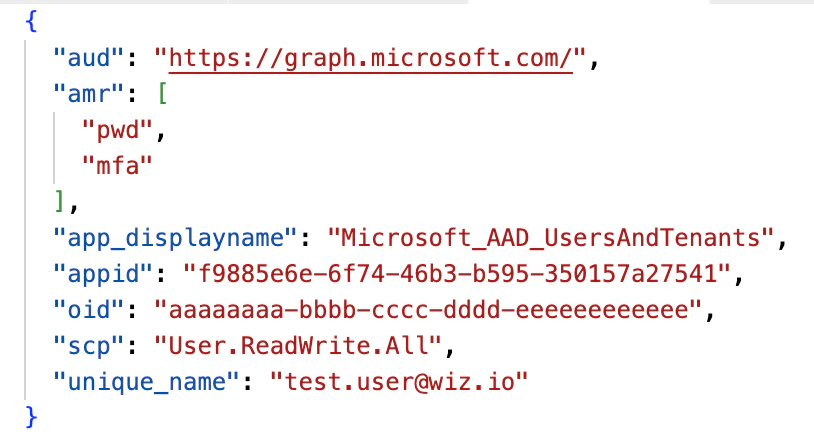Click the amr array opening bracket

click(x=162, y=95)
